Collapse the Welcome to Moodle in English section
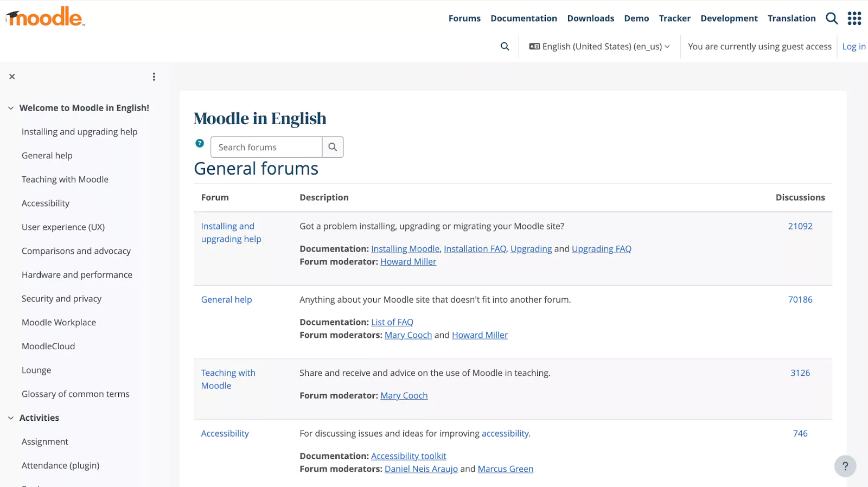This screenshot has width=868, height=487. (11, 108)
